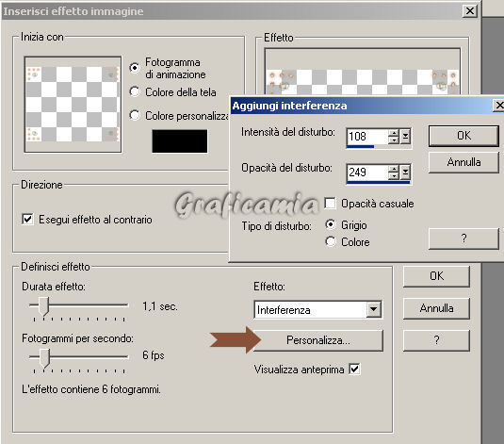Screen dimensions: 504x444
Task: Expand the Effetto Interferenza combo box
Action: (373, 309)
